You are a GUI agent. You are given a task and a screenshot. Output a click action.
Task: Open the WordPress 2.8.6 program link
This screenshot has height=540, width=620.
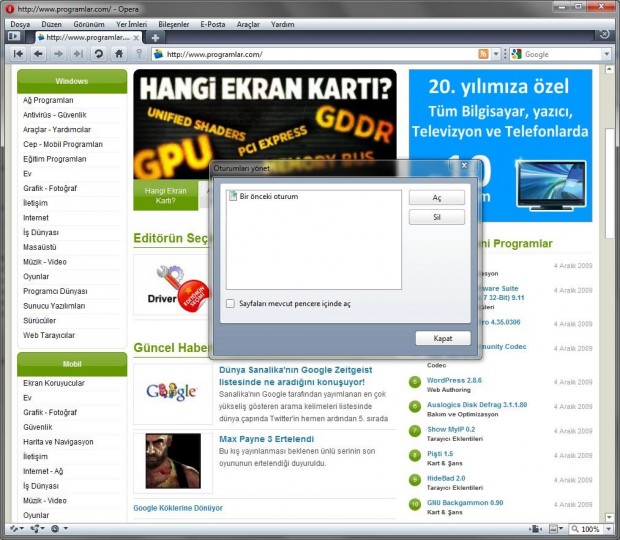coord(454,380)
